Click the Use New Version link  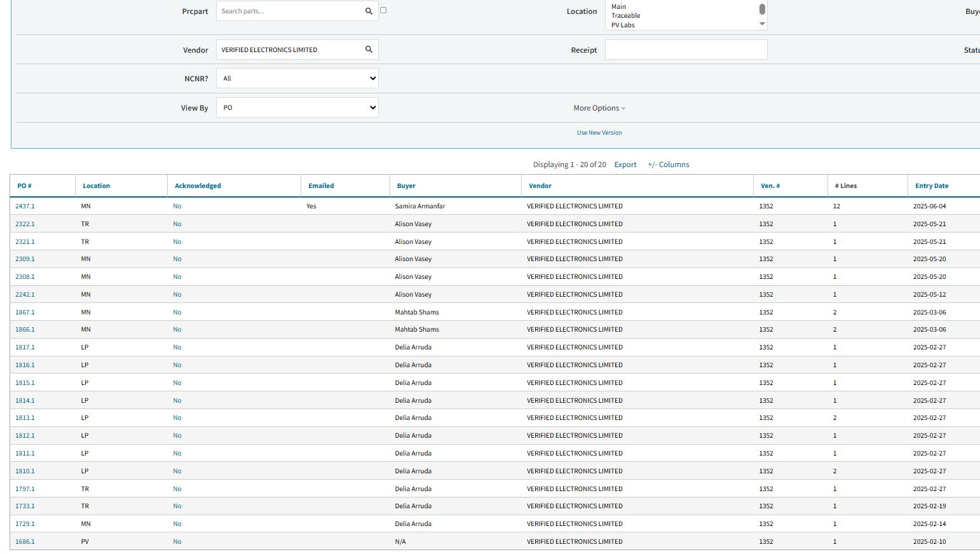(x=599, y=133)
